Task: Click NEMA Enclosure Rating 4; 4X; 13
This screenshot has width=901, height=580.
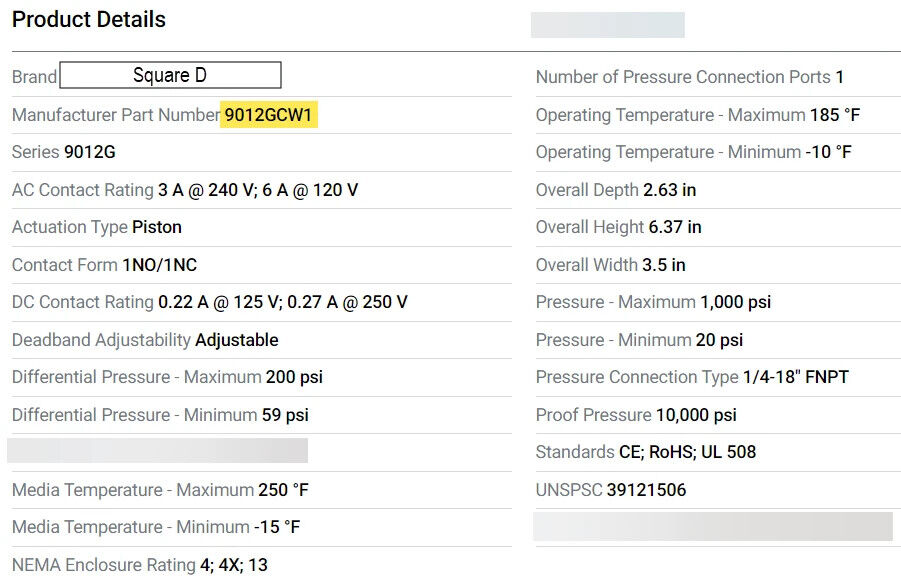Action: click(x=234, y=565)
